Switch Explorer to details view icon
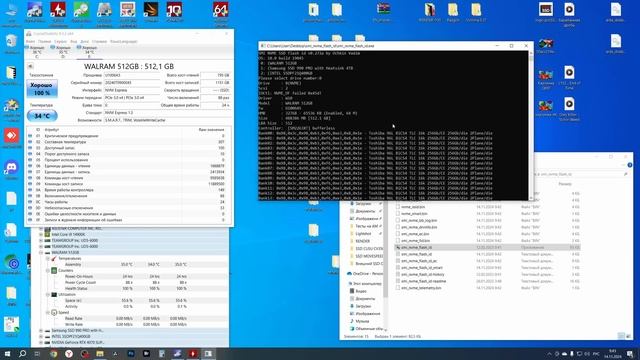Screen dimensions: 640x360 tap(621, 336)
